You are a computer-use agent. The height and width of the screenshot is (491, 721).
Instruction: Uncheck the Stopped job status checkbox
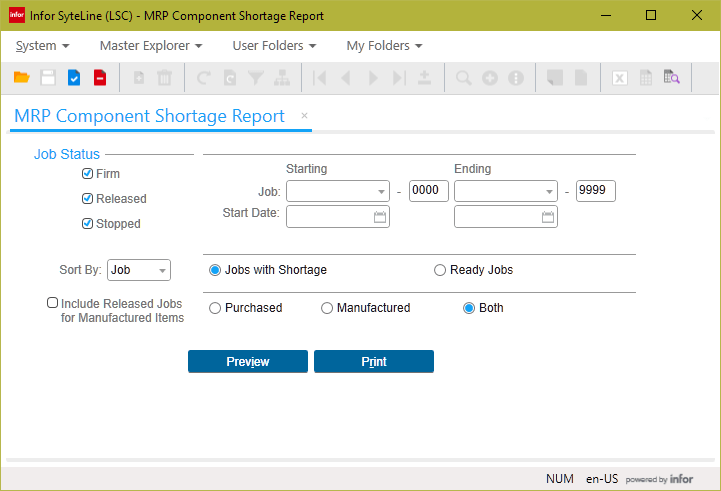[87, 223]
